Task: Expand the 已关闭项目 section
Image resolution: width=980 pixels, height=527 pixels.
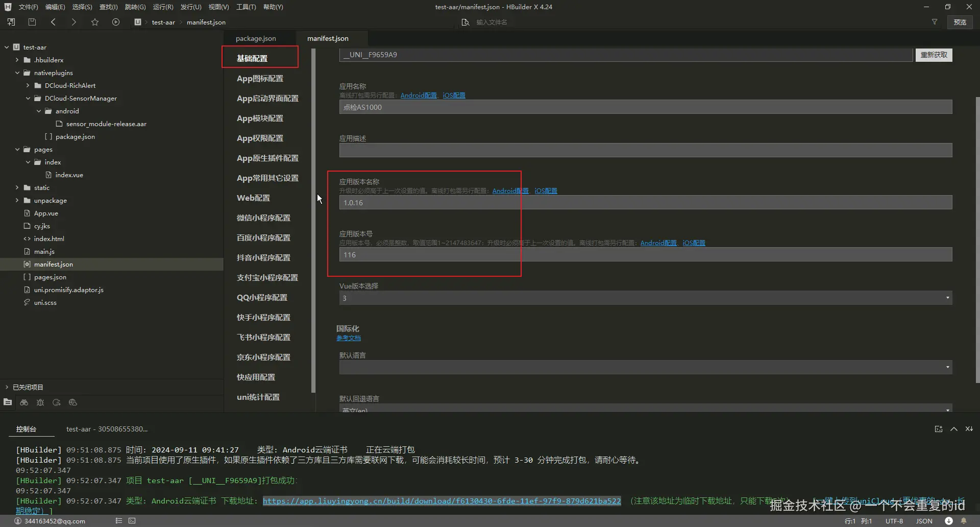Action: click(7, 387)
